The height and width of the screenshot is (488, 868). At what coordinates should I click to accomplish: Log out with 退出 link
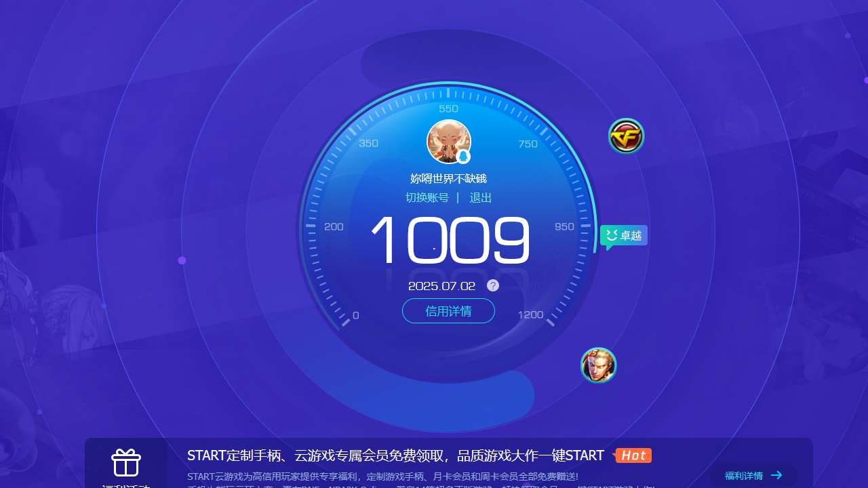[x=481, y=198]
